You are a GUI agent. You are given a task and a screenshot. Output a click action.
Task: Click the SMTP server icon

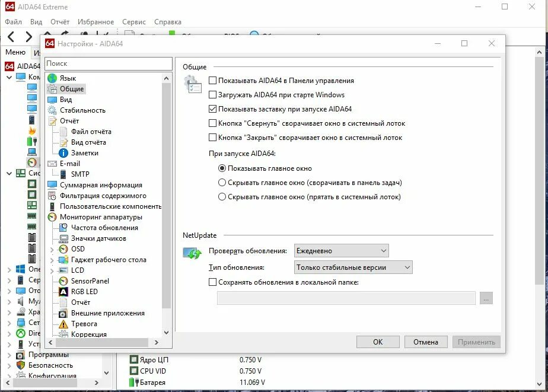[x=63, y=174]
